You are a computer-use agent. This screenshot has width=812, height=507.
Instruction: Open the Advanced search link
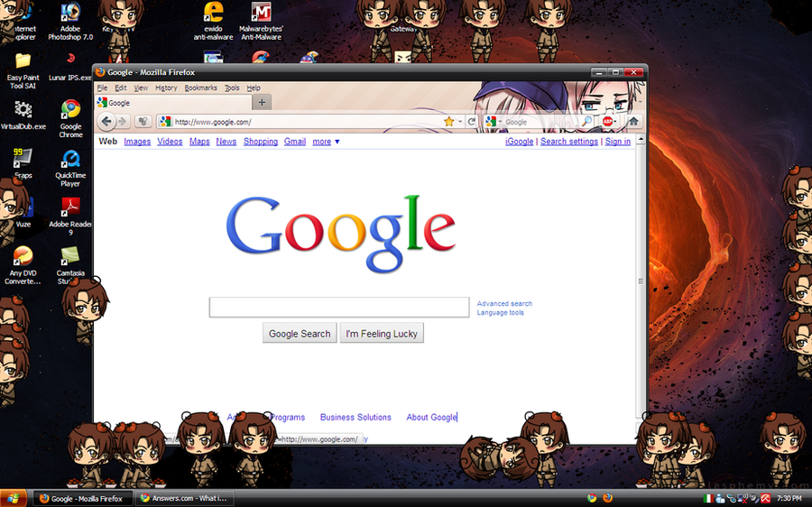504,303
